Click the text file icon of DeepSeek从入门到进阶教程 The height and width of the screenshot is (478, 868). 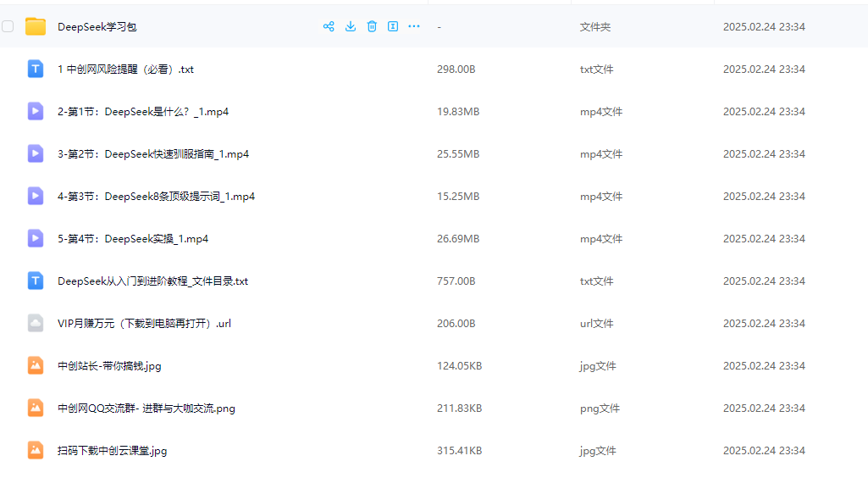36,281
